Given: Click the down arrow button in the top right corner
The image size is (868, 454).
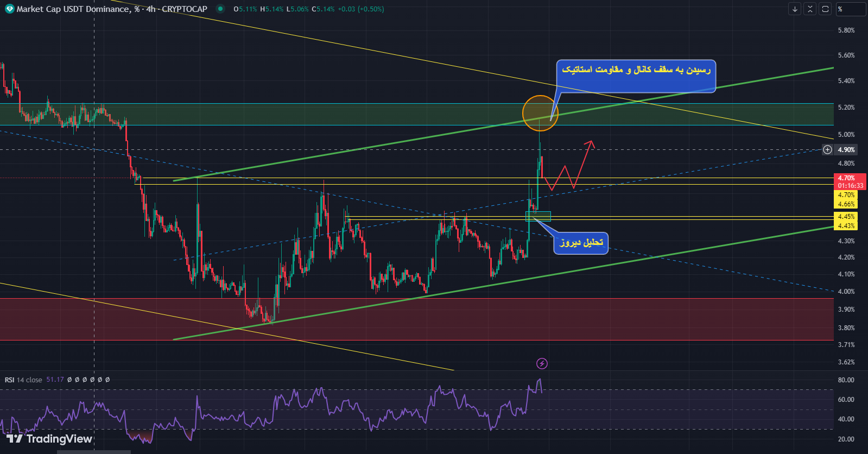Looking at the screenshot, I should point(795,9).
